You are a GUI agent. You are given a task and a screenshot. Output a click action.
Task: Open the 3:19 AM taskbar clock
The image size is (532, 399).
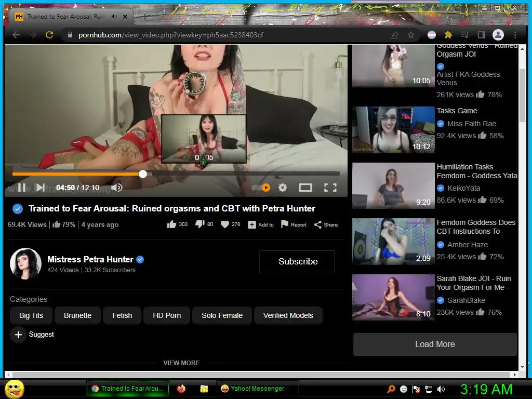pos(486,389)
